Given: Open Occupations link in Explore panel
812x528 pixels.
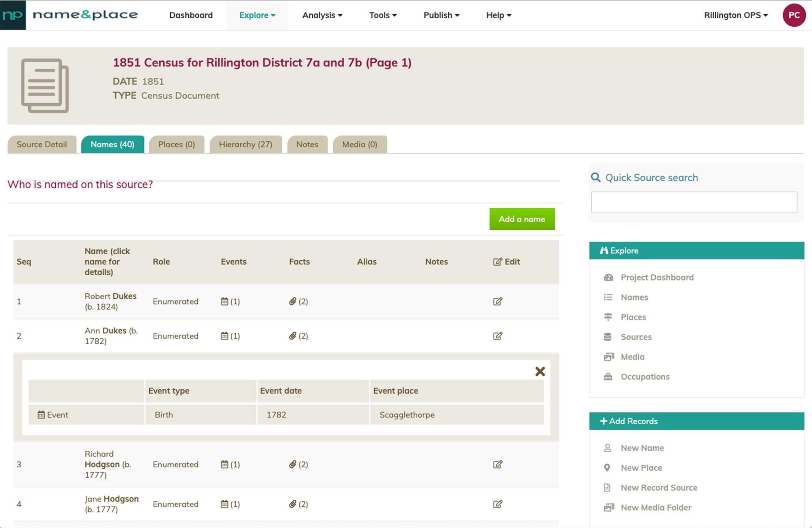Looking at the screenshot, I should click(x=645, y=377).
